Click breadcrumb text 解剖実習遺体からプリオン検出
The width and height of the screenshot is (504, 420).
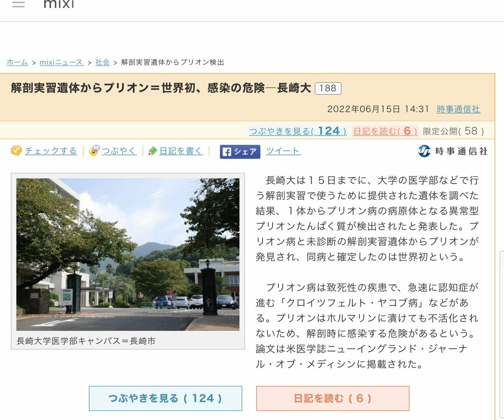pos(173,63)
